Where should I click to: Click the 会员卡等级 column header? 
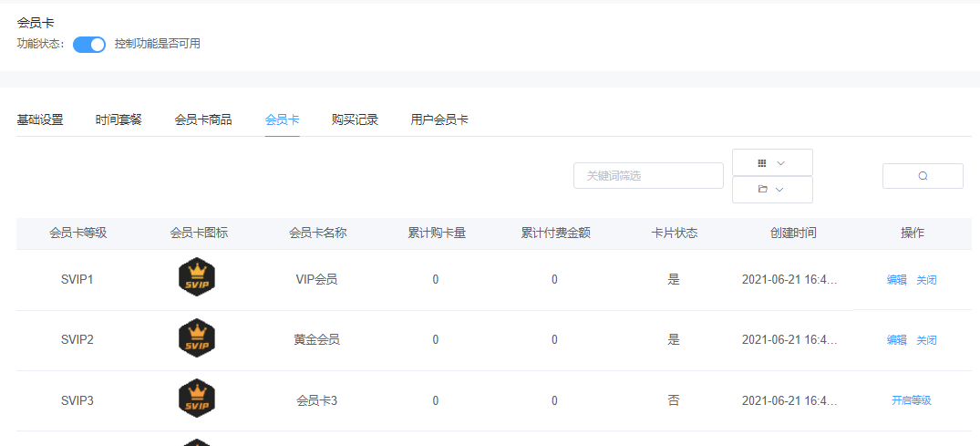(x=78, y=233)
